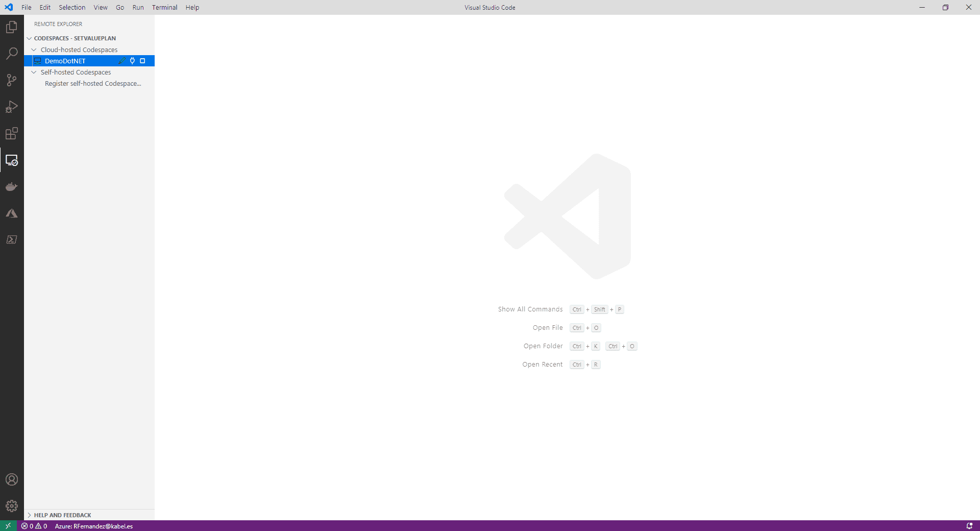
Task: Collapse the CODESPACES - SETVALUEPLAN section
Action: (29, 38)
